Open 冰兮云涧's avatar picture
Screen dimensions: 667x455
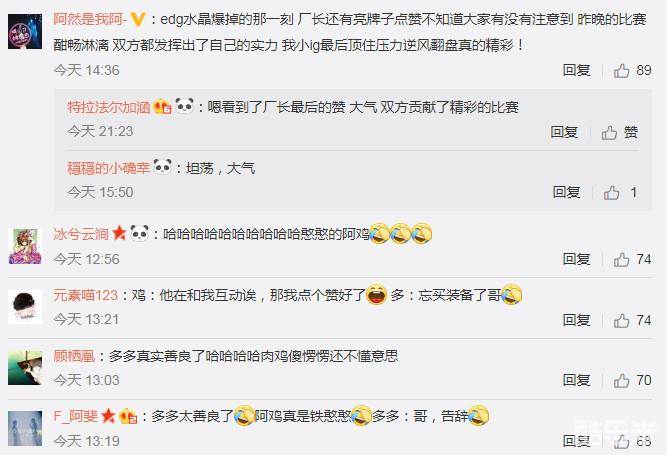[x=25, y=246]
